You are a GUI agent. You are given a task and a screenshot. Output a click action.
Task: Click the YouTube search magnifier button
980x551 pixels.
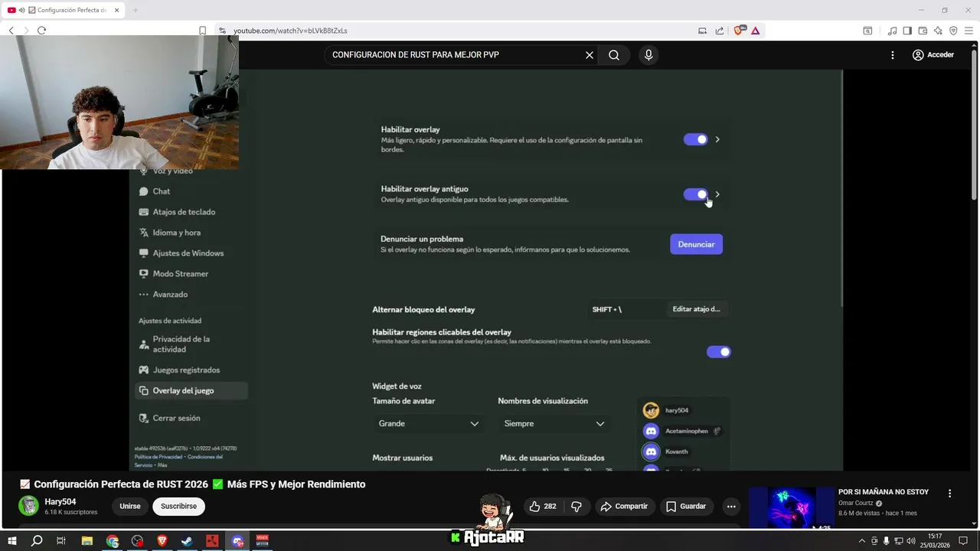click(x=614, y=55)
